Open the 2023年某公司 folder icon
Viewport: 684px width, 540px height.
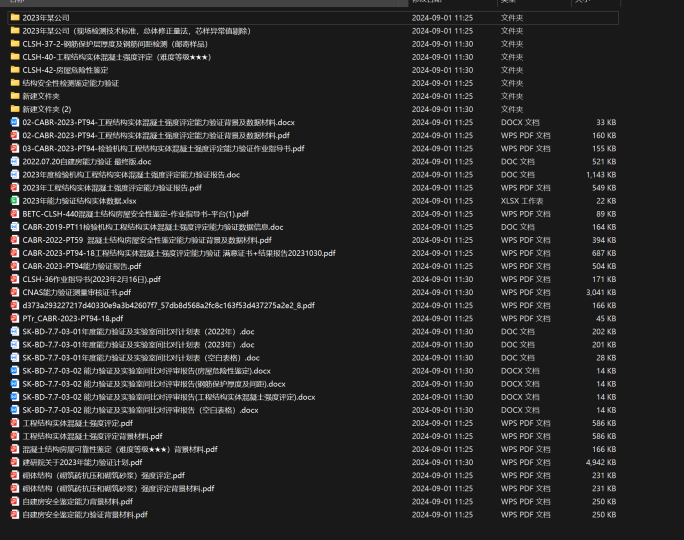(x=14, y=18)
